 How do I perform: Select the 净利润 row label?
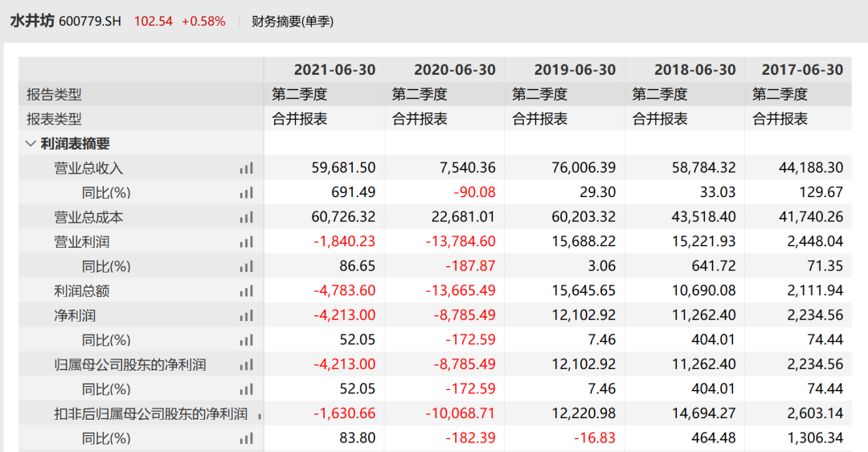click(75, 316)
